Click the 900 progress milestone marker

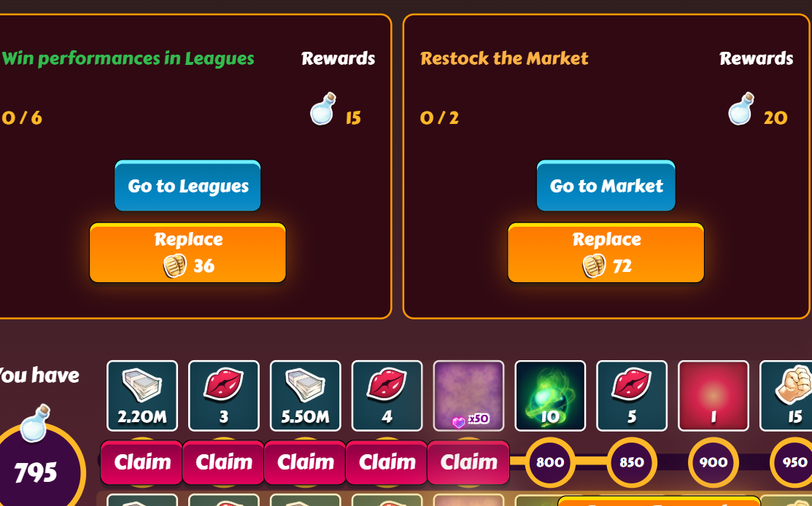click(713, 462)
